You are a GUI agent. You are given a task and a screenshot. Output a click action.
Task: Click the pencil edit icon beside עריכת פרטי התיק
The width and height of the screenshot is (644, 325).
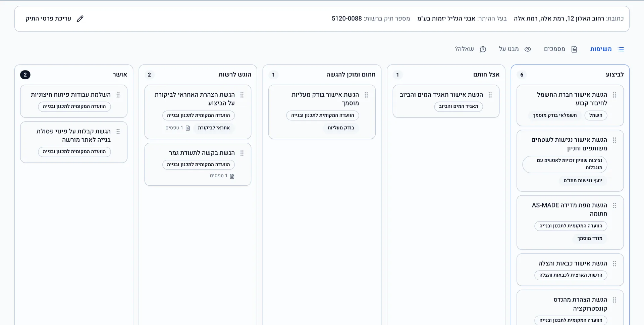[80, 19]
